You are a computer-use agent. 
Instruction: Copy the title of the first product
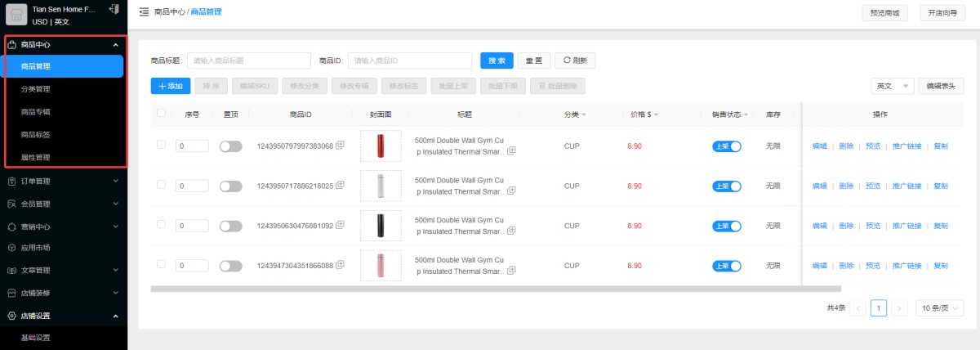[511, 151]
